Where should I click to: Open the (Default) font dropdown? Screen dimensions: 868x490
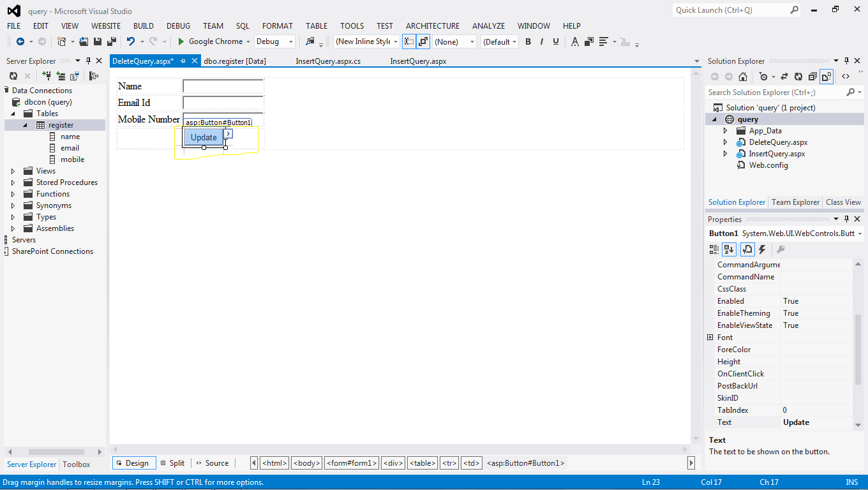[515, 41]
